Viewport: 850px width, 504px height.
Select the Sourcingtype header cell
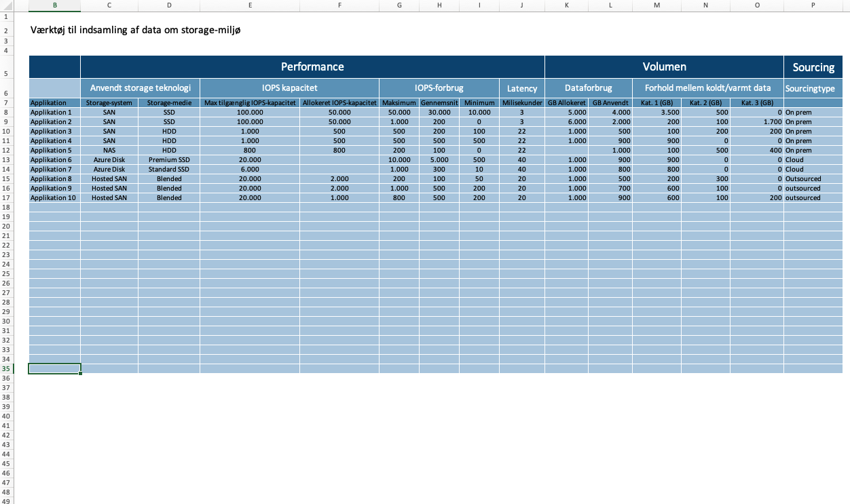pyautogui.click(x=810, y=88)
